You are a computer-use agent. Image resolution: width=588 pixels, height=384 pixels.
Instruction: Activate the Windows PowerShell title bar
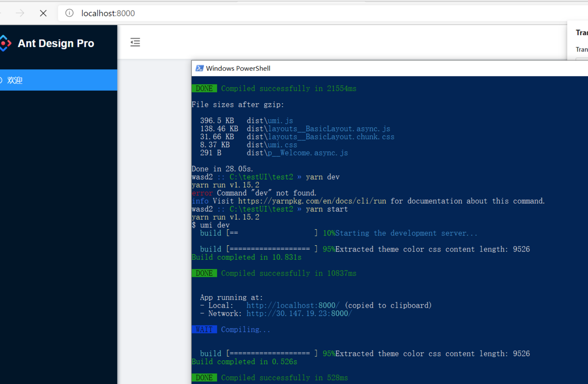click(x=390, y=68)
